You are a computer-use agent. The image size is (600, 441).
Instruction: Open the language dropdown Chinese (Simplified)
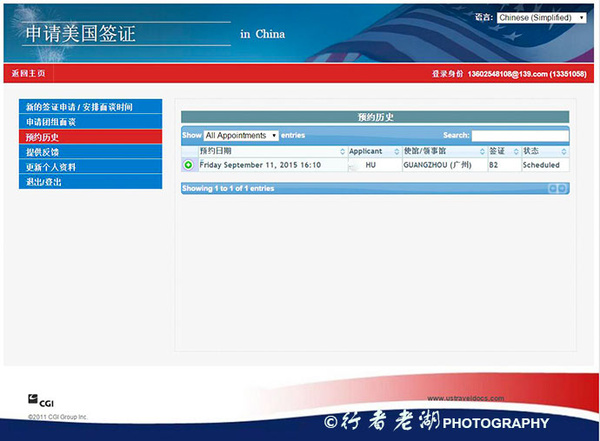tap(541, 18)
